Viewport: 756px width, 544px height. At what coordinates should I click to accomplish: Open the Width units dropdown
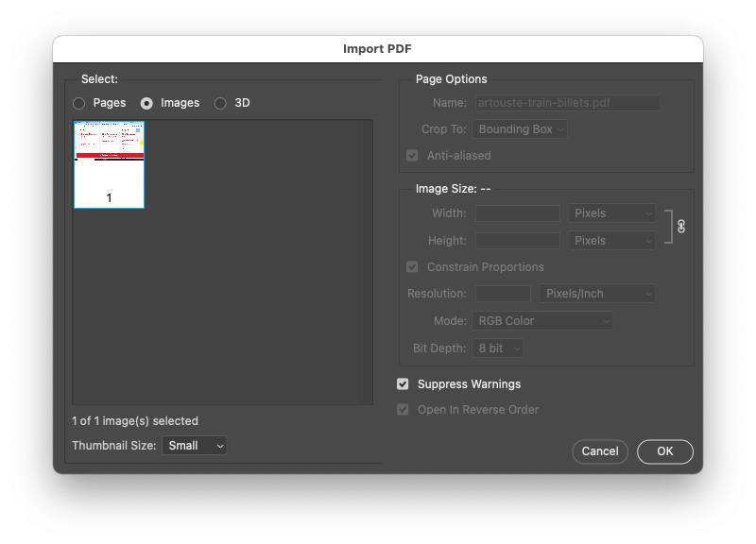(610, 212)
